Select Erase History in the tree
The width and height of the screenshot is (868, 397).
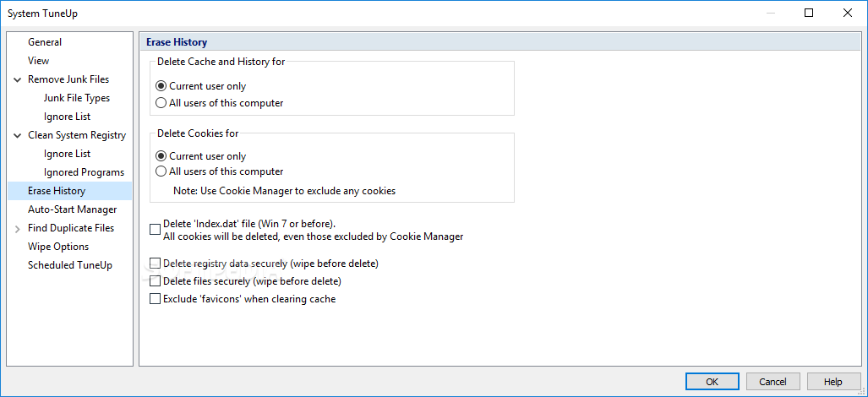[x=70, y=191]
